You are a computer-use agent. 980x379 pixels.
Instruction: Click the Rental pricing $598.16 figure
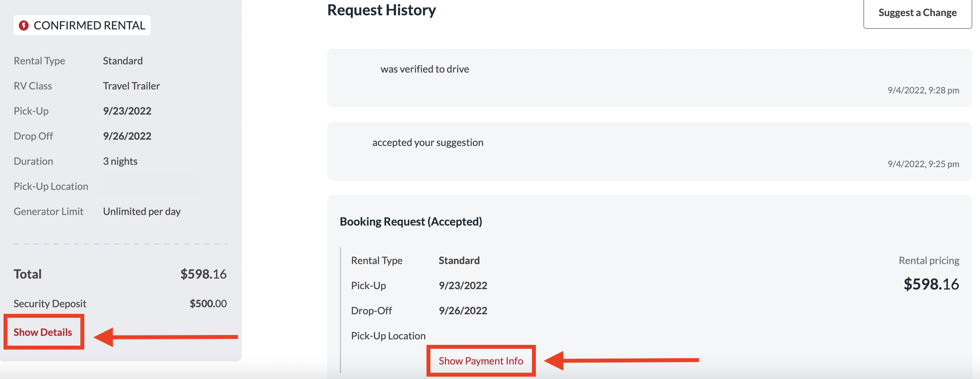click(x=931, y=284)
